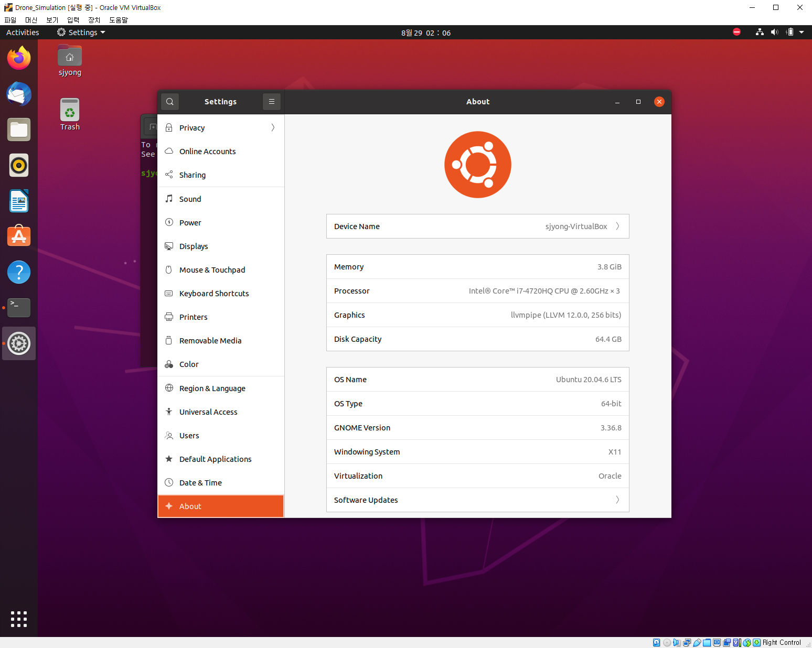Open the Settings app menu dropdown in top bar
Viewport: 812px width, 648px height.
coord(81,33)
